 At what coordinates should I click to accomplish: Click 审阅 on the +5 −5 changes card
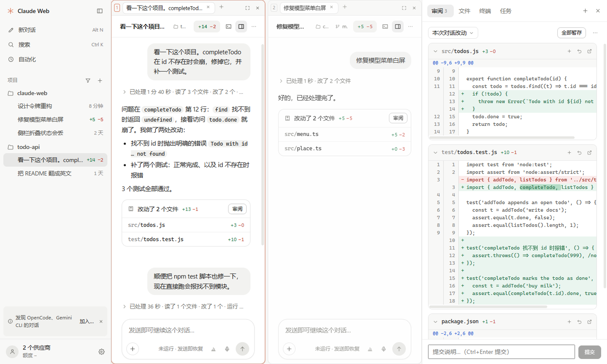[398, 118]
